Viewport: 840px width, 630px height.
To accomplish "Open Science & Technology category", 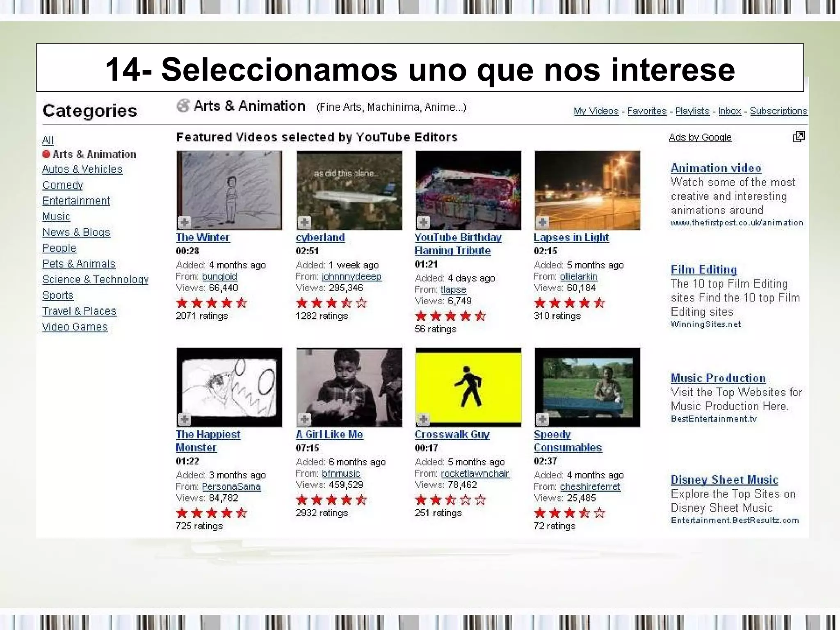I will click(x=96, y=279).
